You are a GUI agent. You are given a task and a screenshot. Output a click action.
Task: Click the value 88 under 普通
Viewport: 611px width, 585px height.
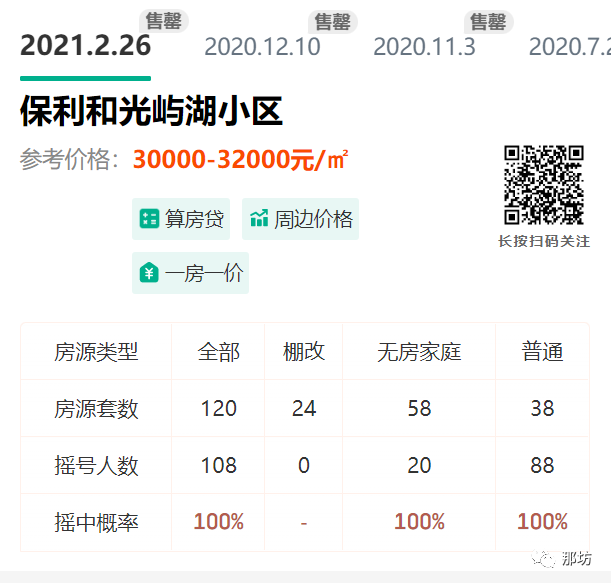[542, 465]
